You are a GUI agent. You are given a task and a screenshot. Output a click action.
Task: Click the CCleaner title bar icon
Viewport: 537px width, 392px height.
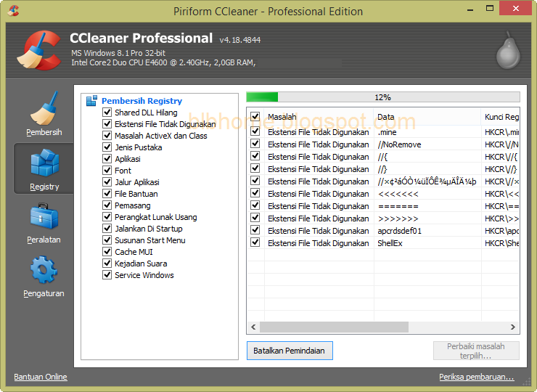coord(13,10)
